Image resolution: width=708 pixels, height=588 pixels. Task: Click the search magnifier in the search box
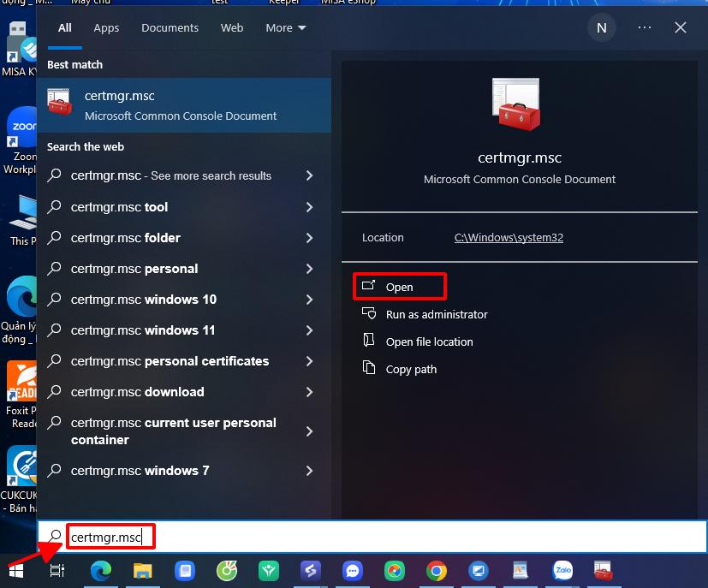(55, 536)
